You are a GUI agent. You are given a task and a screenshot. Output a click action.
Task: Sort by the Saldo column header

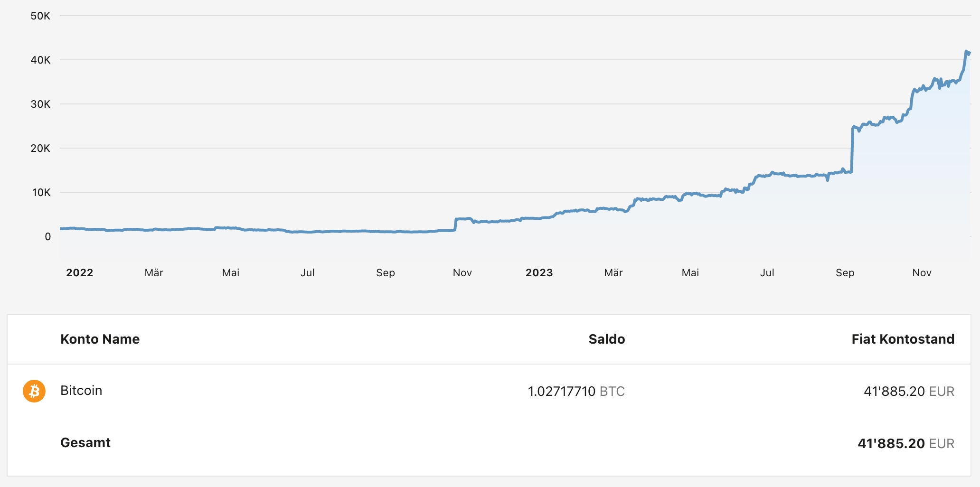[606, 339]
